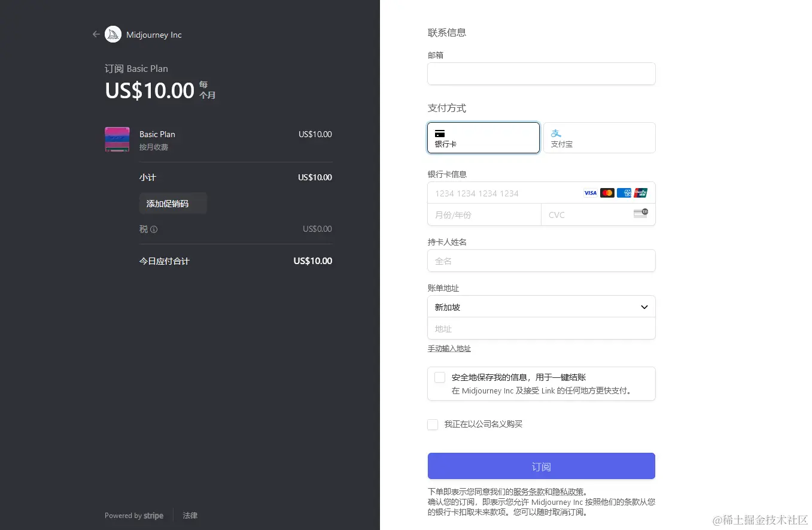Screen dimensions: 812x530
Task: Click Powered by Stripe link
Action: pyautogui.click(x=134, y=516)
